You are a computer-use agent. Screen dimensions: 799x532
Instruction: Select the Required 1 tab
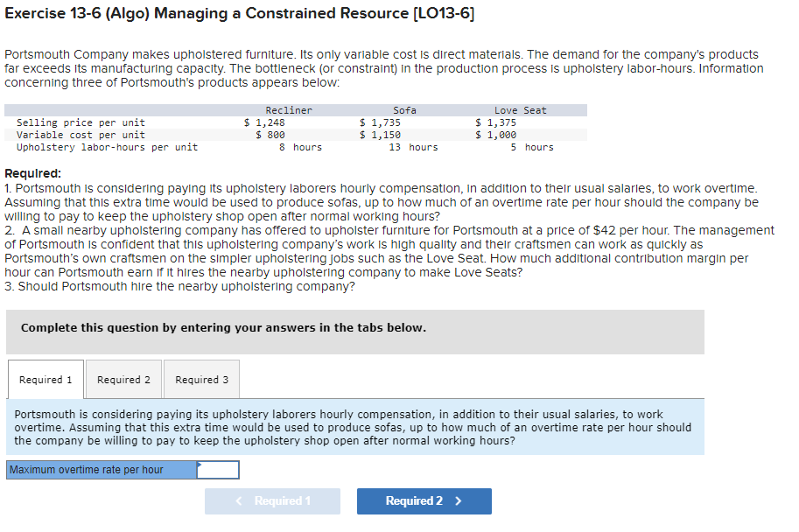click(46, 379)
